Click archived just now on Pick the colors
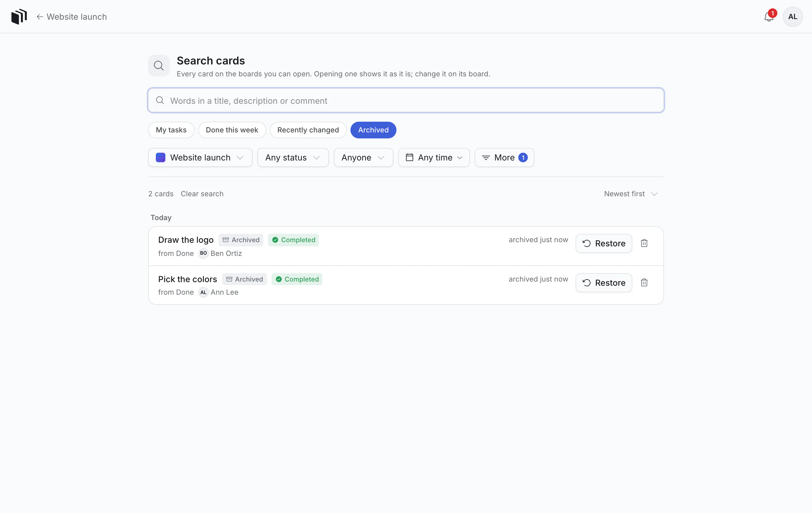This screenshot has width=812, height=513. (538, 279)
